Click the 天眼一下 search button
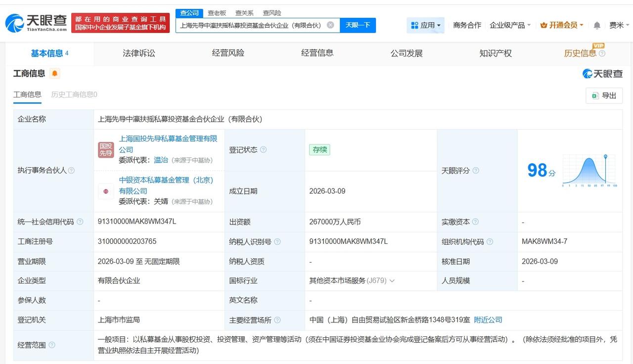 pos(358,25)
